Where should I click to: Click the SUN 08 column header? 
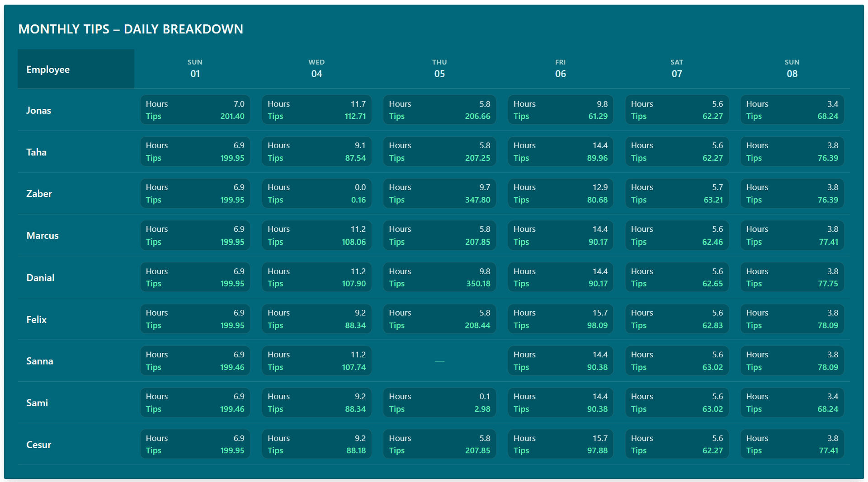point(792,69)
